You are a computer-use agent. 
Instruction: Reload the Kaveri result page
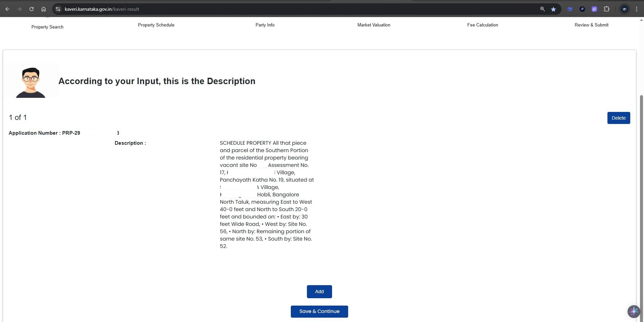point(32,9)
